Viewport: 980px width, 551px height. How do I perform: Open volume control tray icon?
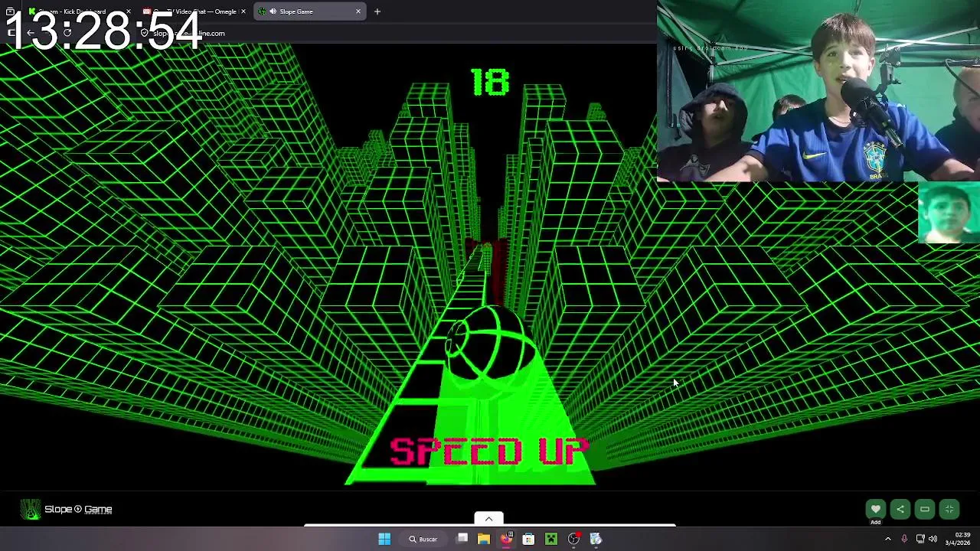point(933,539)
